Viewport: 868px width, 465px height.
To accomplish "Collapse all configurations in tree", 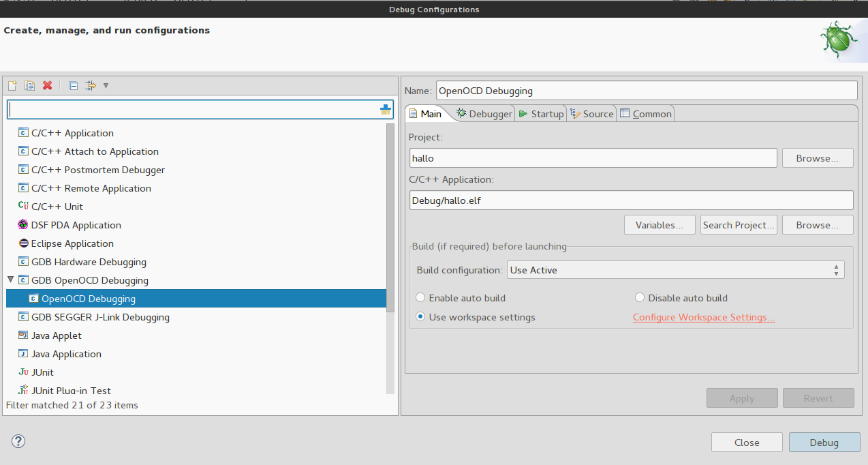I will pos(73,85).
